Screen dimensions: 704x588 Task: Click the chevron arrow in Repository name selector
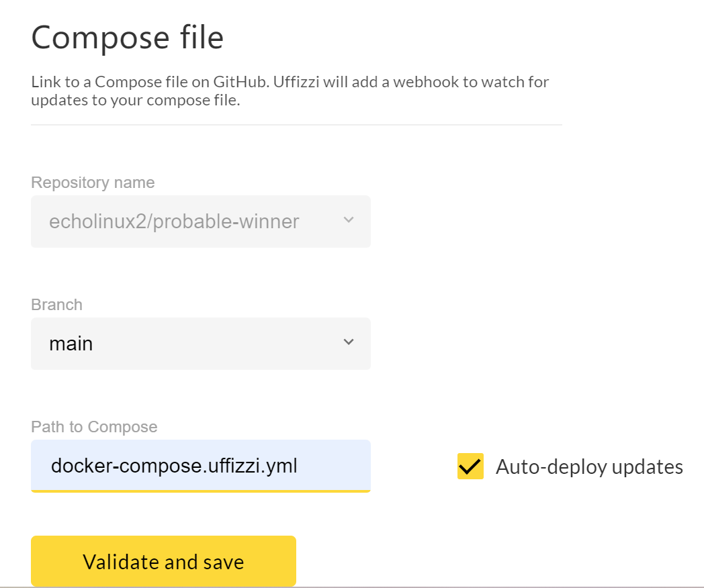click(348, 220)
